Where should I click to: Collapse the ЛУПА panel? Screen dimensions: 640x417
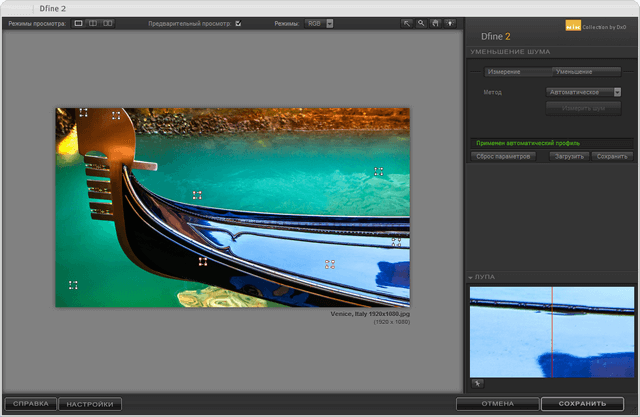coord(471,277)
